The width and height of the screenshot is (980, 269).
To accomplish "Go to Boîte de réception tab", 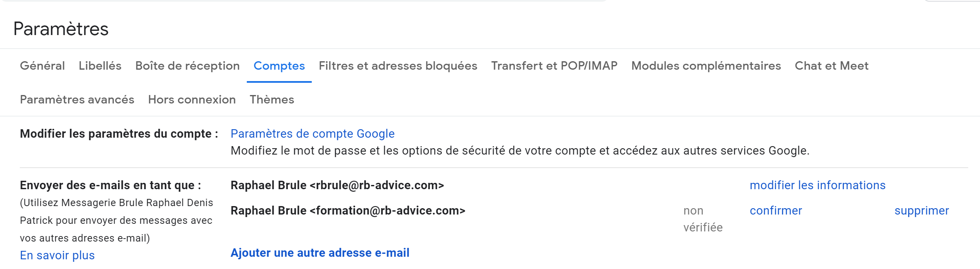I will [x=187, y=66].
